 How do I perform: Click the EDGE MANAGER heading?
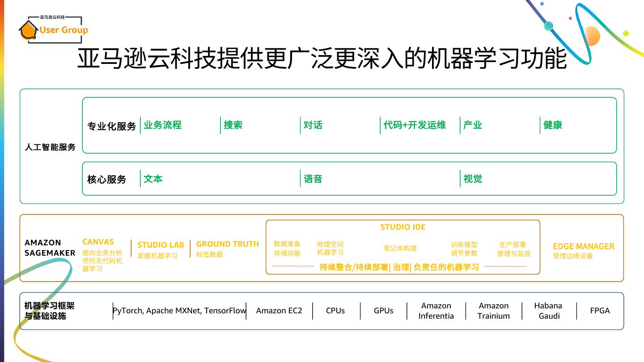pyautogui.click(x=584, y=246)
